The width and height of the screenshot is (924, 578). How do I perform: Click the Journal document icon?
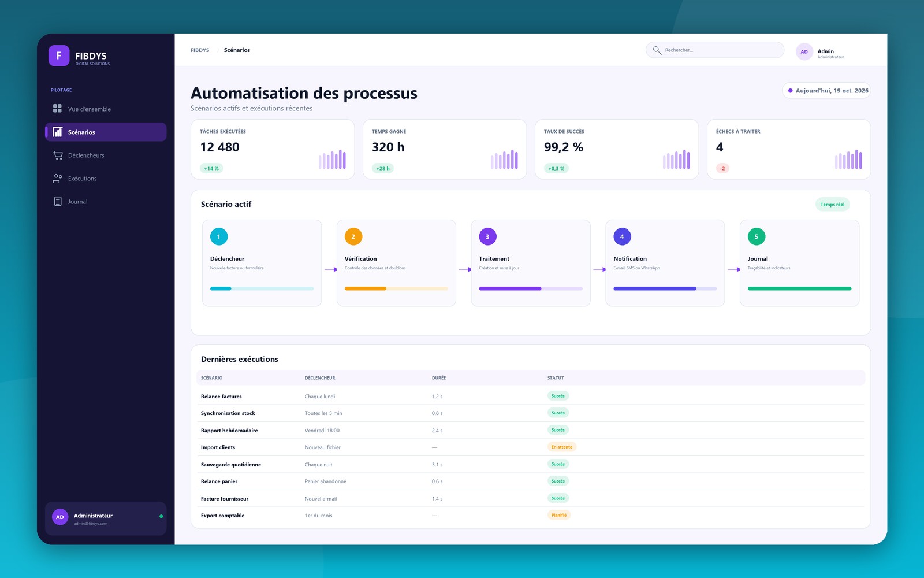pos(57,201)
